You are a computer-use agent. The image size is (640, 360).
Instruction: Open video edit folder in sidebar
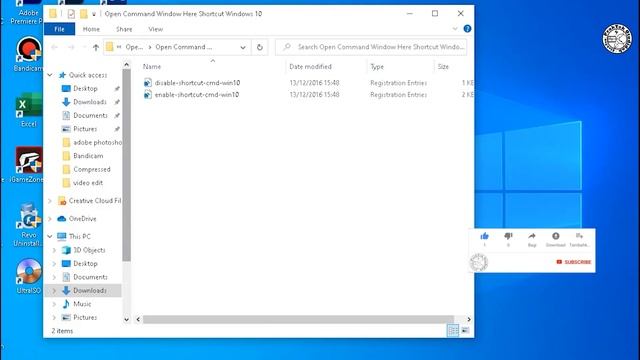(x=88, y=183)
